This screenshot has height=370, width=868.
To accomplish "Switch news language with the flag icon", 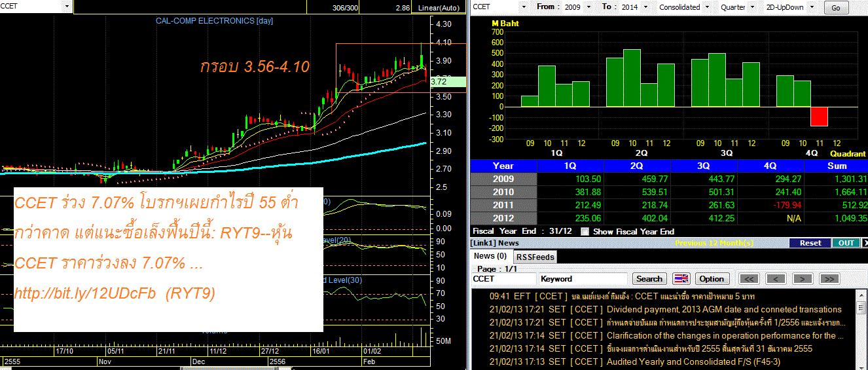I will 681,279.
